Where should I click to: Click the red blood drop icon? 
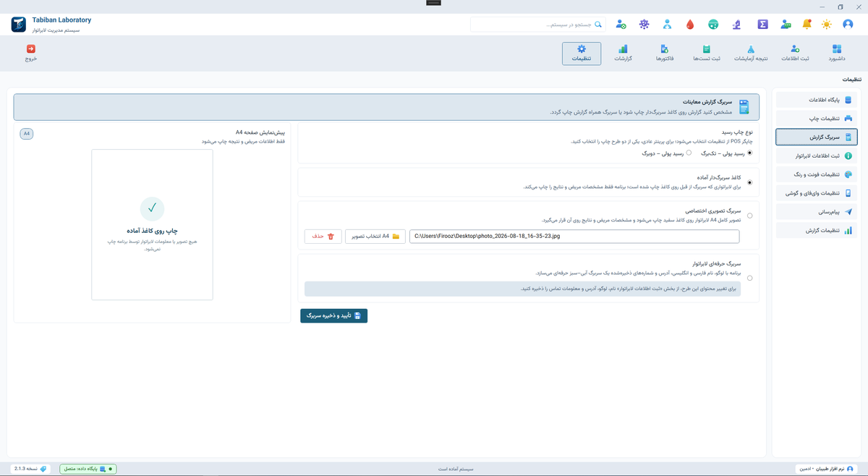[x=689, y=24]
